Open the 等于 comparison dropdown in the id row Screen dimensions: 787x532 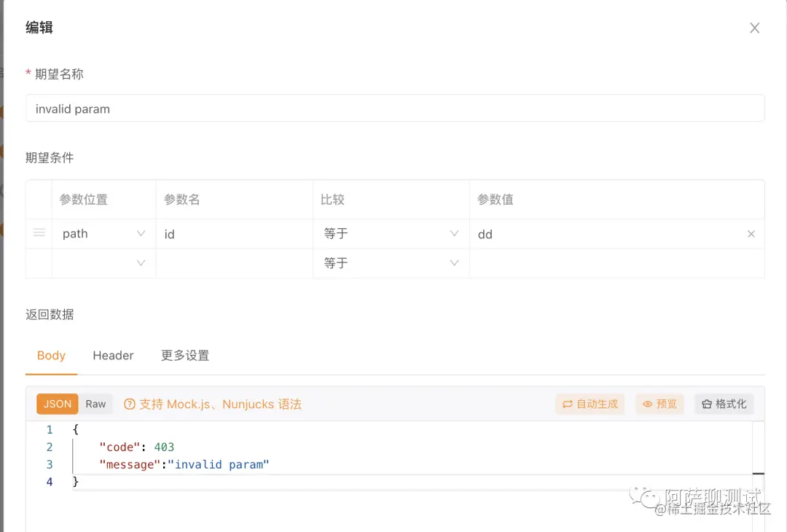pos(391,234)
